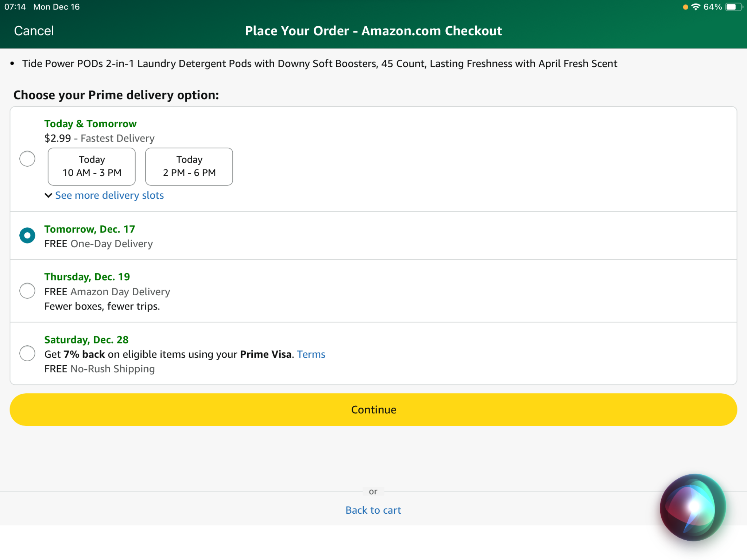Tap the "$2.99 - Fastest Delivery" text
This screenshot has width=747, height=560.
[x=100, y=138]
